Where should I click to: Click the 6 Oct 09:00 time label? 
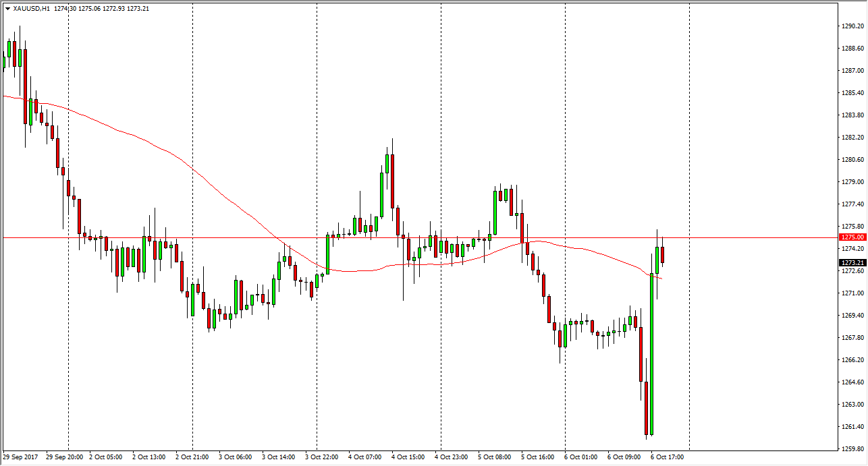[x=624, y=457]
